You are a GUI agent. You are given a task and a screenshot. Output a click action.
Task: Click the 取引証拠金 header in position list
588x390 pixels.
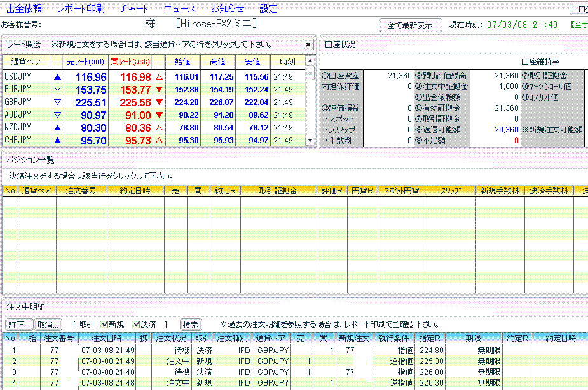point(278,191)
